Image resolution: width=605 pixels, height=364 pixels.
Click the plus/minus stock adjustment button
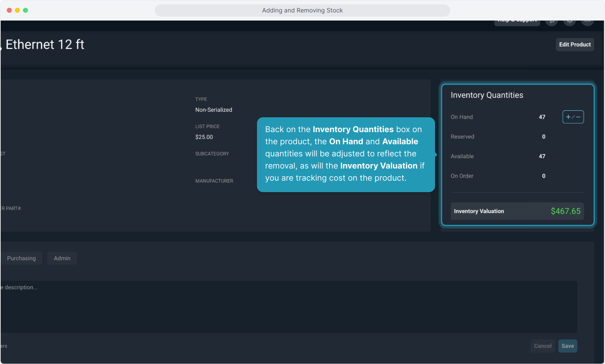click(x=573, y=117)
